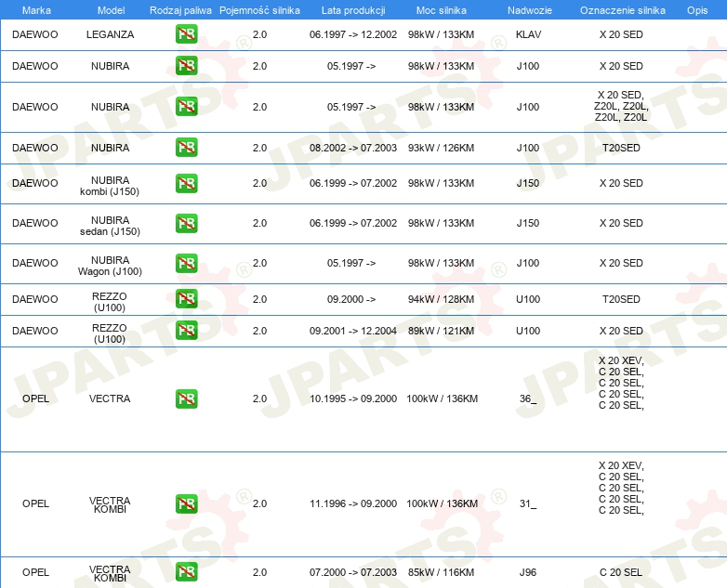Click the fuel icon in the 89kW REZZO row
The image size is (727, 588).
coord(186,331)
